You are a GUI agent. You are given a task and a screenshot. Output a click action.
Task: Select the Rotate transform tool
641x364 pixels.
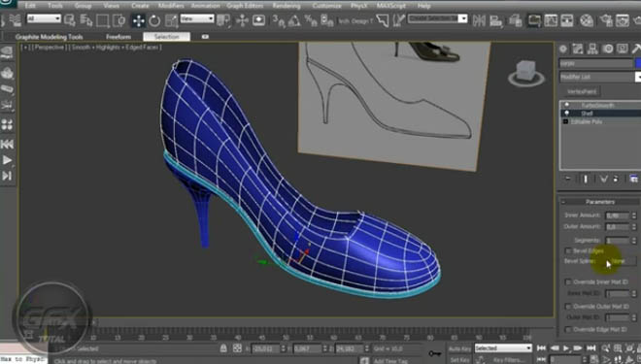pos(154,20)
